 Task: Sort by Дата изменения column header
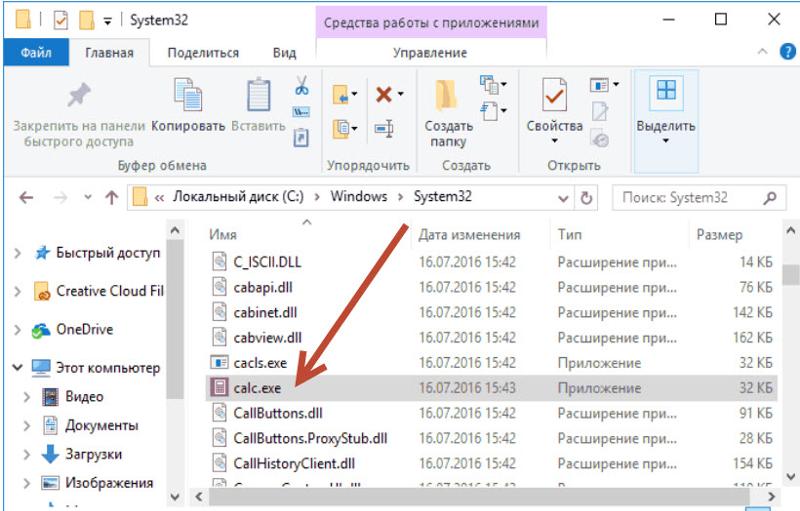[469, 235]
